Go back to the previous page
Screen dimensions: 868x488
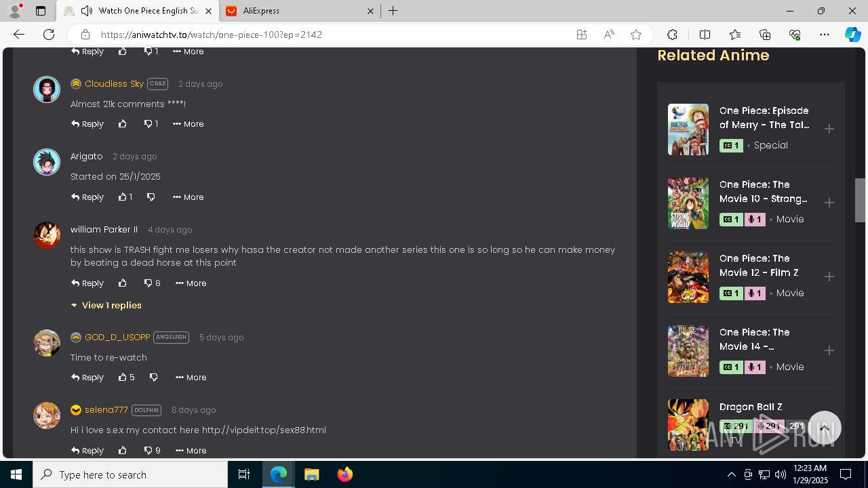(x=19, y=35)
